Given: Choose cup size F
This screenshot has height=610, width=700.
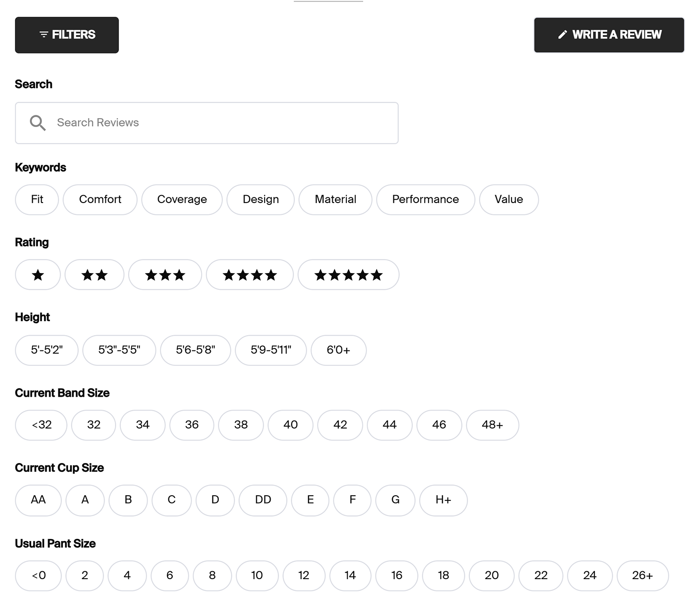Looking at the screenshot, I should click(353, 500).
